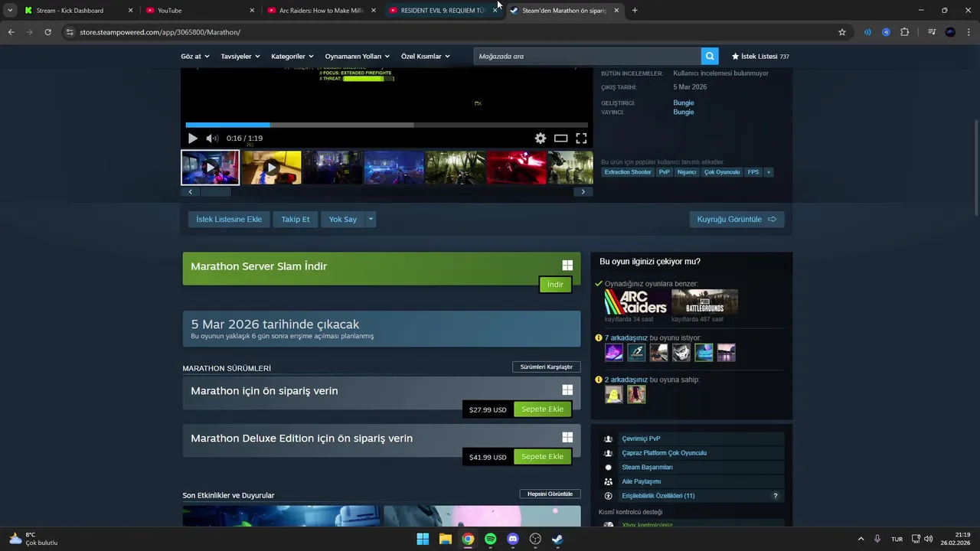980x551 pixels.
Task: Select the red screenshot thumbnail
Action: (517, 168)
